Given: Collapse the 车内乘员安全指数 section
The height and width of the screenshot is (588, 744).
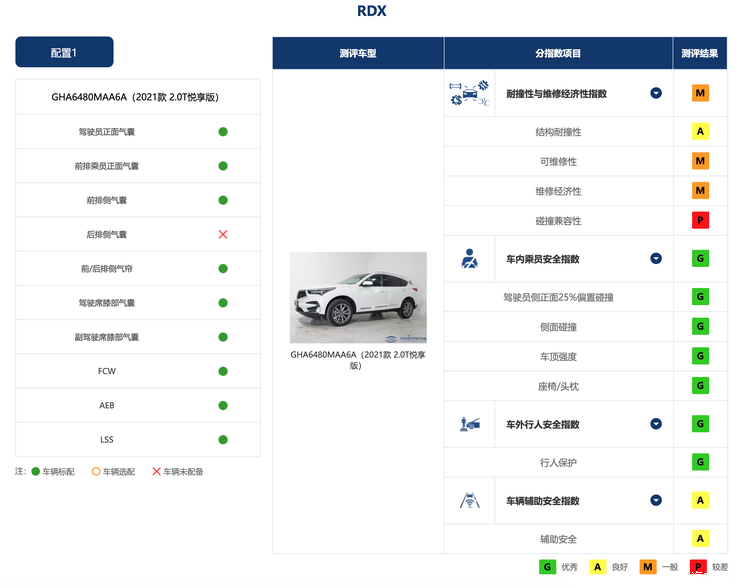Looking at the screenshot, I should click(x=656, y=259).
